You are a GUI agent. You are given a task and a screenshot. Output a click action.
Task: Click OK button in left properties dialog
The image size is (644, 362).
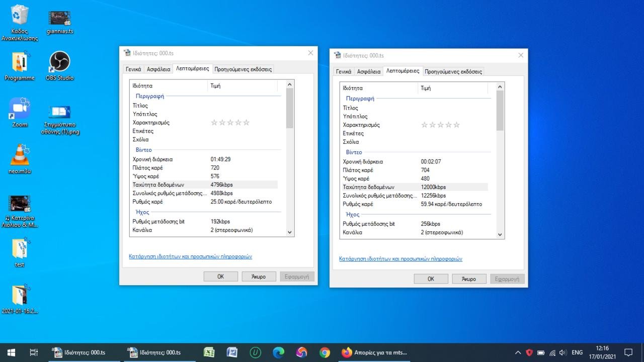[x=220, y=277]
